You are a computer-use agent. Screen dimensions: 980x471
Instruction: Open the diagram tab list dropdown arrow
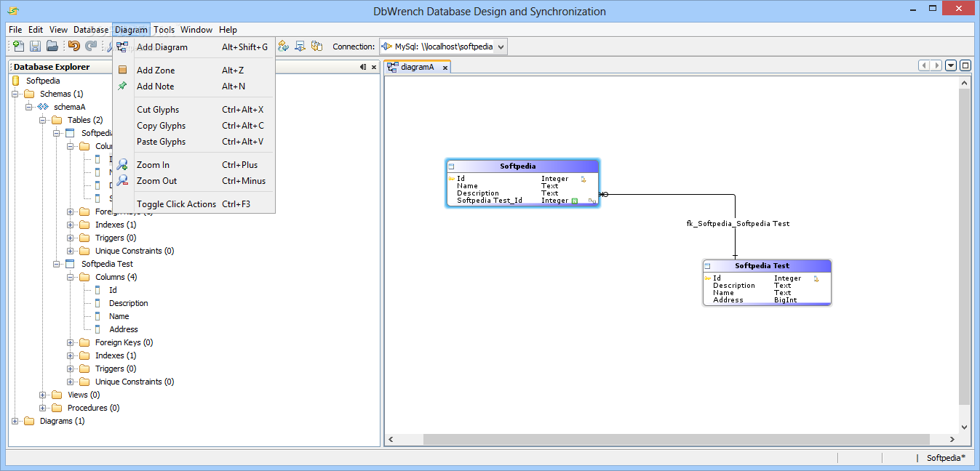tap(951, 65)
